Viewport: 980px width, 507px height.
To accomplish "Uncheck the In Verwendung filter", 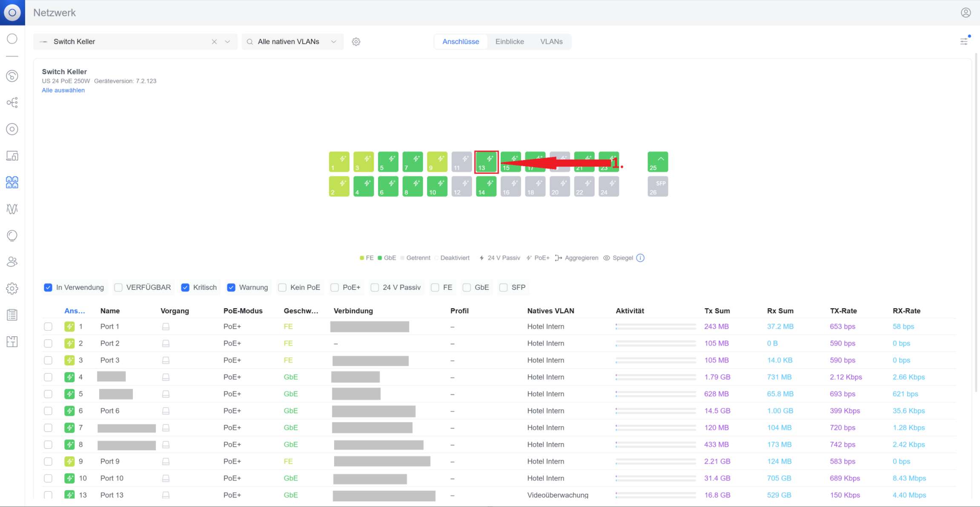I will (48, 287).
